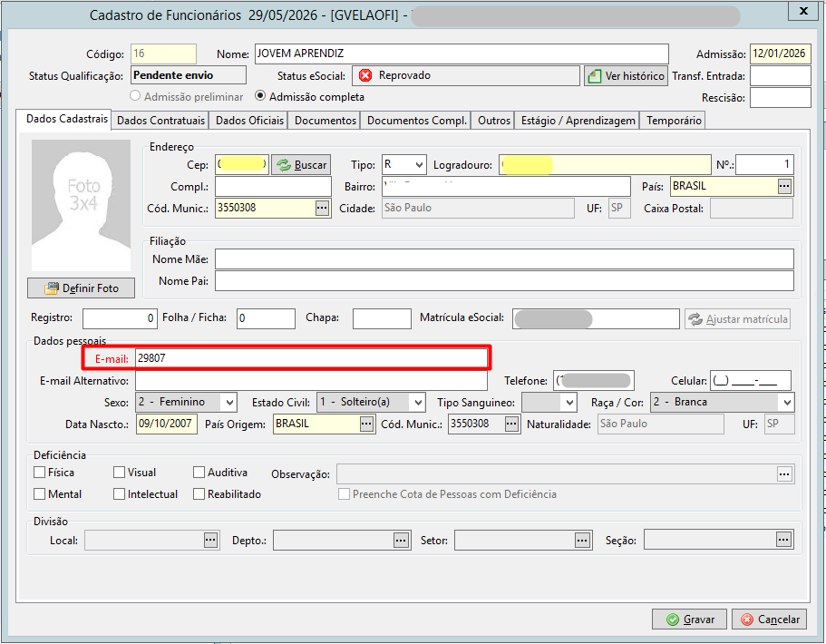Open the Depto. lookup ellipsis button
The height and width of the screenshot is (644, 826).
coord(401,541)
